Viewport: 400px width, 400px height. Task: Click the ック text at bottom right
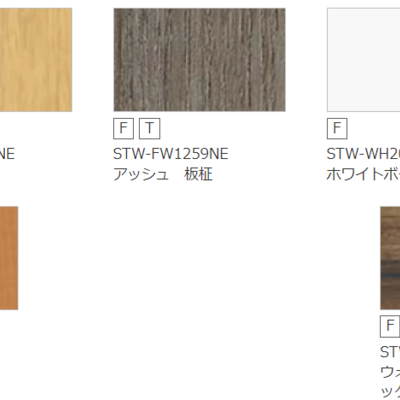pos(390,392)
